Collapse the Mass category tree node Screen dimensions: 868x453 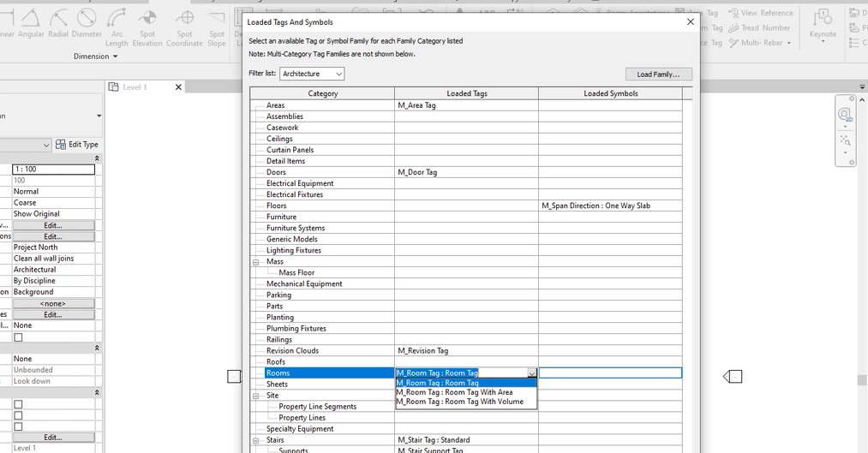(255, 262)
